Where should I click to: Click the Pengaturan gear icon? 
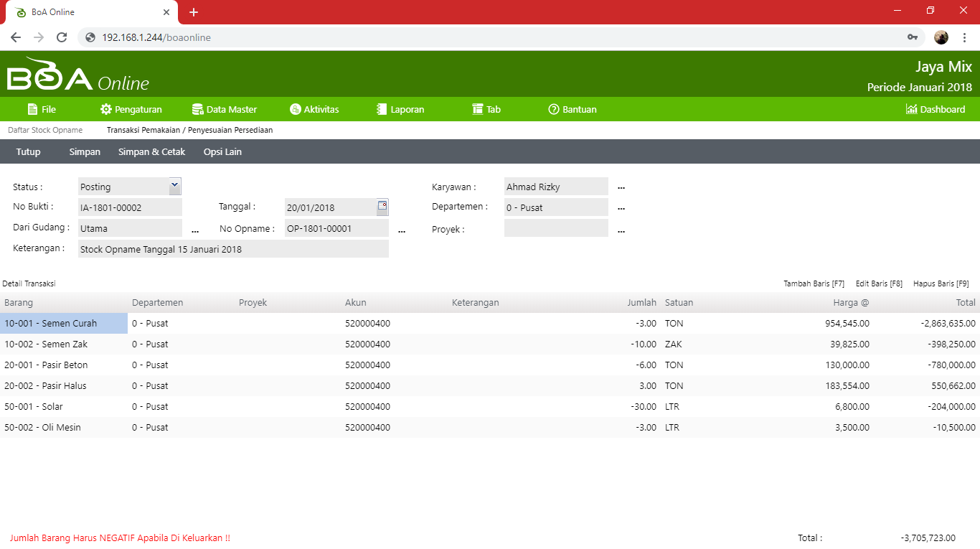(106, 109)
